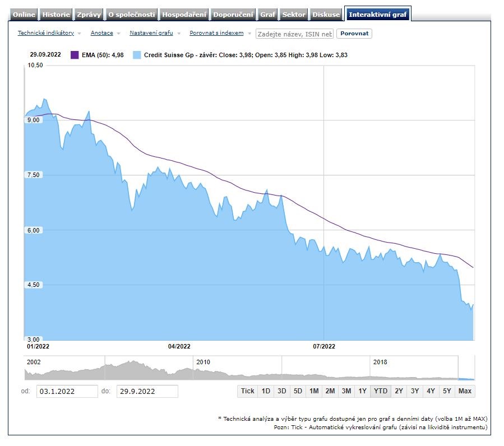The image size is (504, 446).
Task: Focus the compare name or ISIN input
Action: 294,34
